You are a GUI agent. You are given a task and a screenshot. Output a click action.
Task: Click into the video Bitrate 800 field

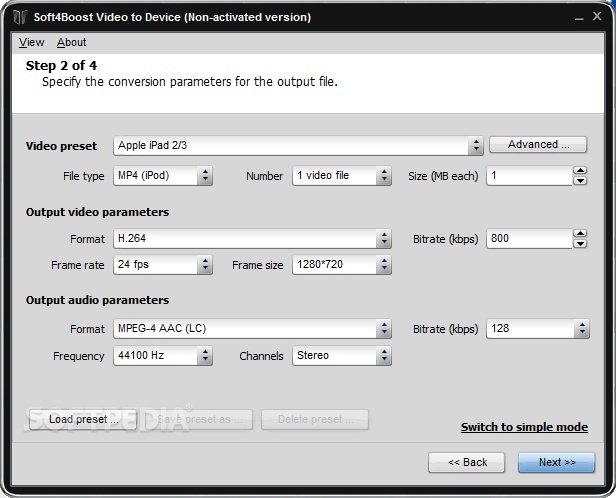point(529,239)
